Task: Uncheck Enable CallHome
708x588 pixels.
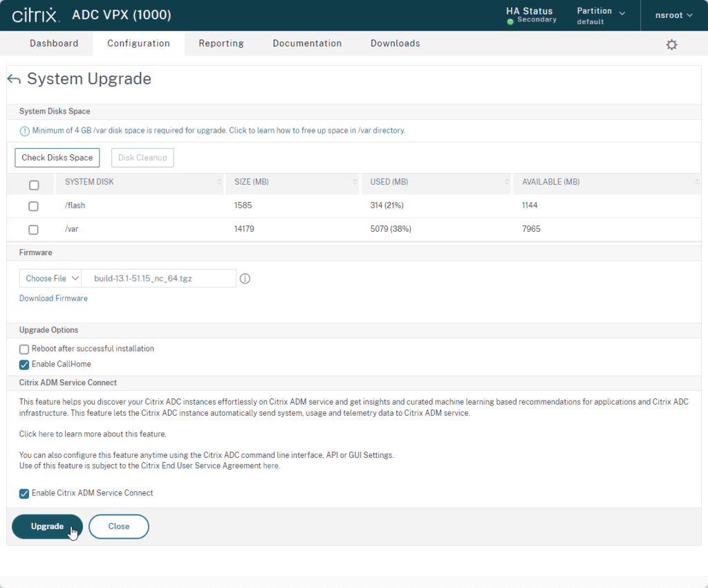Action: (24, 365)
